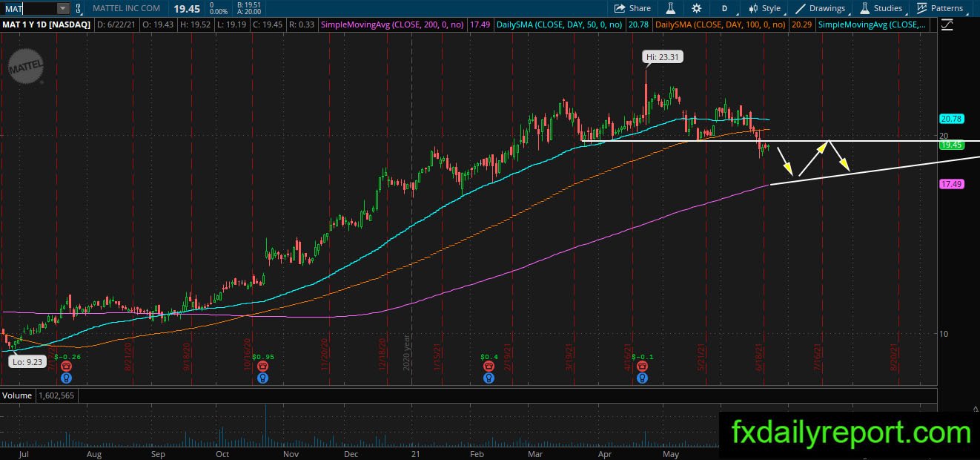Image resolution: width=980 pixels, height=460 pixels.
Task: Open the Patterns menu
Action: coord(940,8)
